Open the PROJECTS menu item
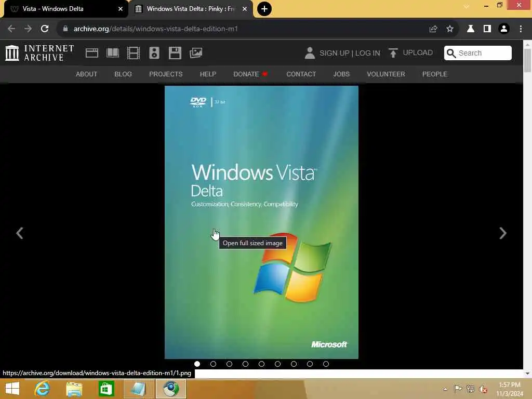The width and height of the screenshot is (532, 399). click(x=166, y=74)
